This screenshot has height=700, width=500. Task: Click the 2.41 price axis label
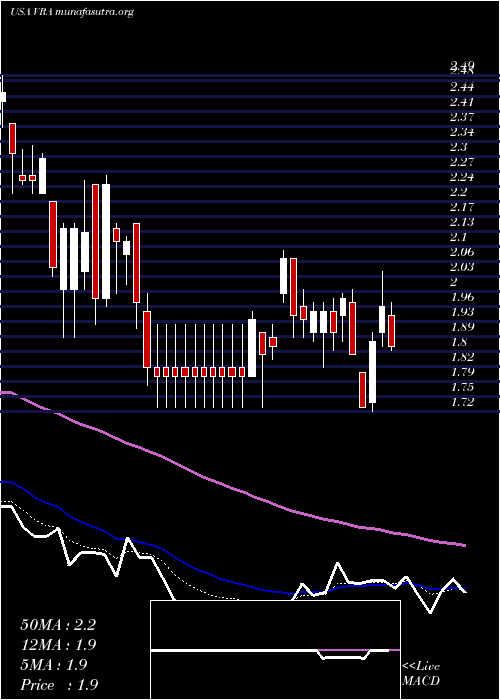[462, 102]
